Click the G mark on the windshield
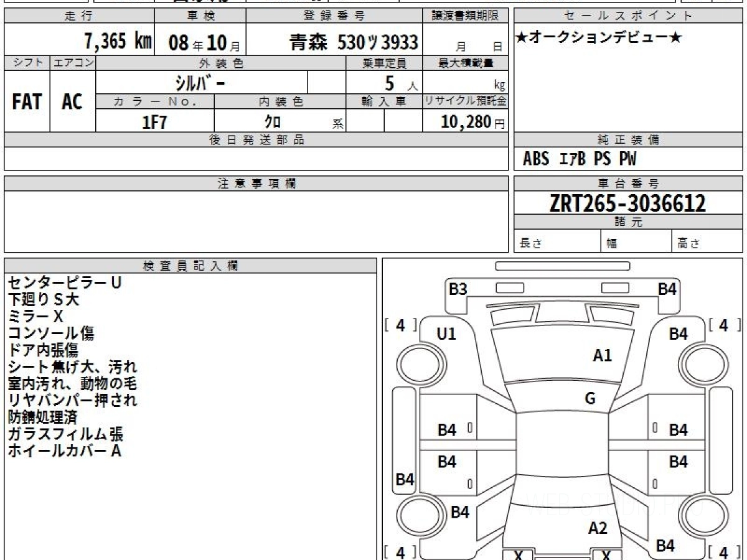The width and height of the screenshot is (747, 560). pos(590,399)
